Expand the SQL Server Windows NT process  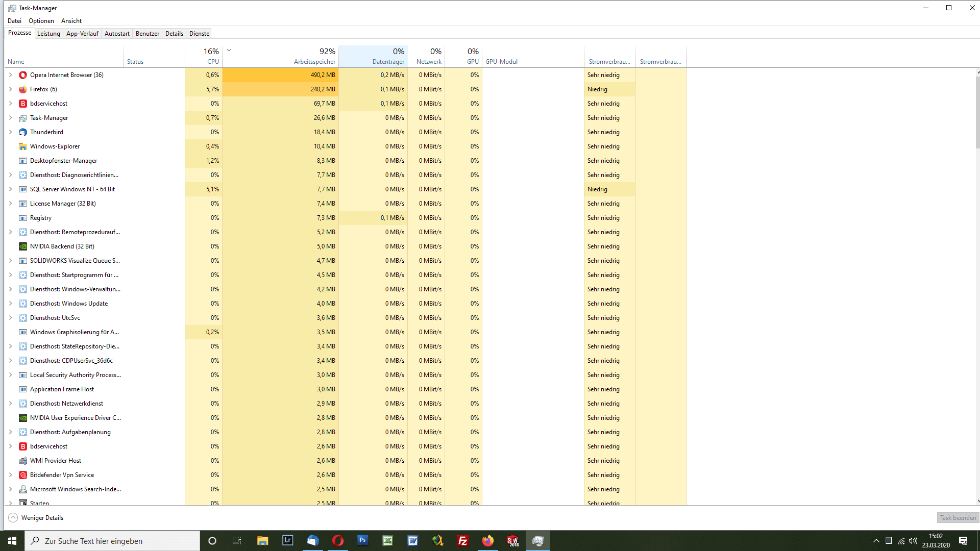pyautogui.click(x=10, y=189)
